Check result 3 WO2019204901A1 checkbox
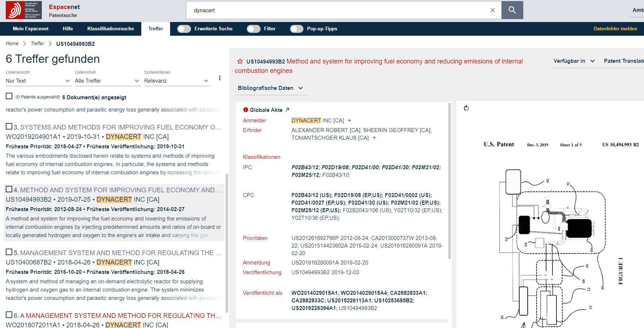 pos(9,126)
